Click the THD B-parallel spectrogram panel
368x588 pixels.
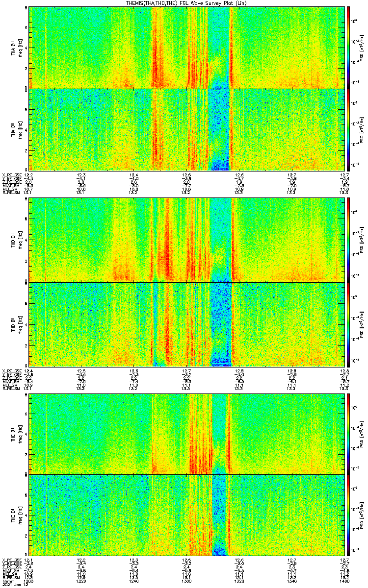click(x=186, y=324)
